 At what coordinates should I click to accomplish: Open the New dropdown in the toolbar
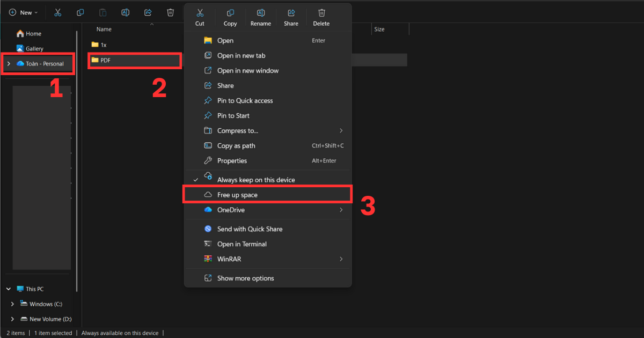[23, 12]
